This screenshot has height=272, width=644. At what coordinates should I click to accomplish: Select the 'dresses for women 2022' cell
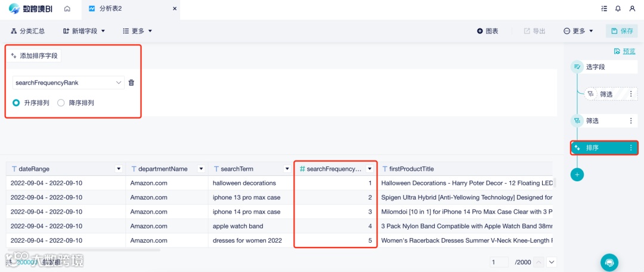252,240
